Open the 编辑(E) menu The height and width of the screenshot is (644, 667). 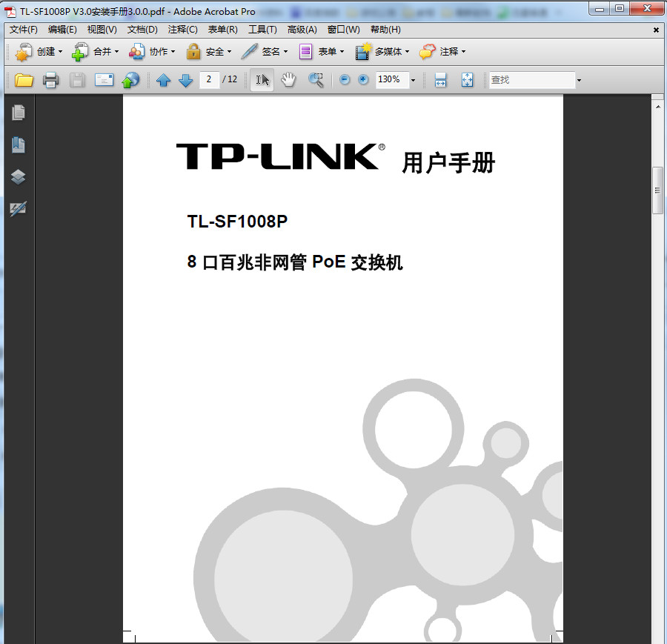[x=62, y=30]
